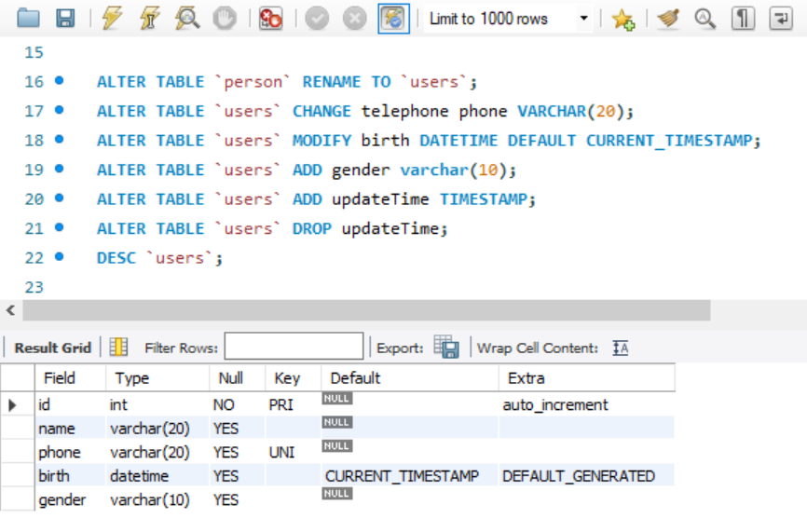Click the result grid columns icon
This screenshot has height=532, width=807.
pyautogui.click(x=118, y=347)
